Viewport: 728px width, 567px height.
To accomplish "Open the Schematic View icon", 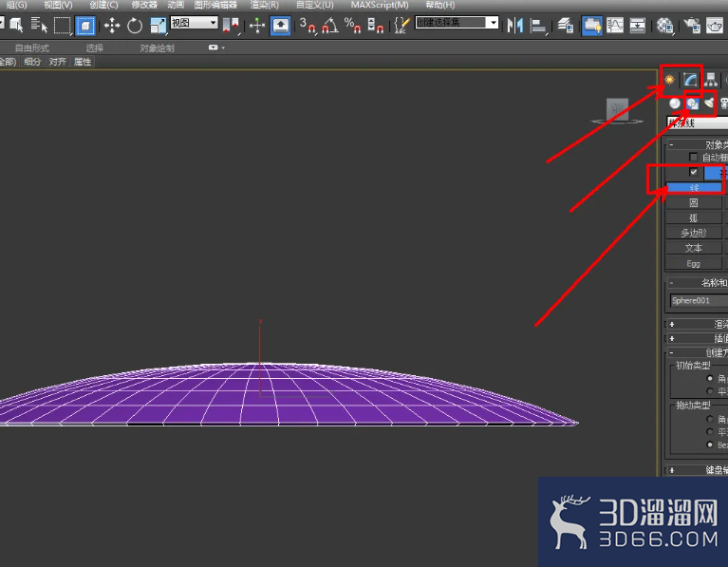I will coord(638,25).
